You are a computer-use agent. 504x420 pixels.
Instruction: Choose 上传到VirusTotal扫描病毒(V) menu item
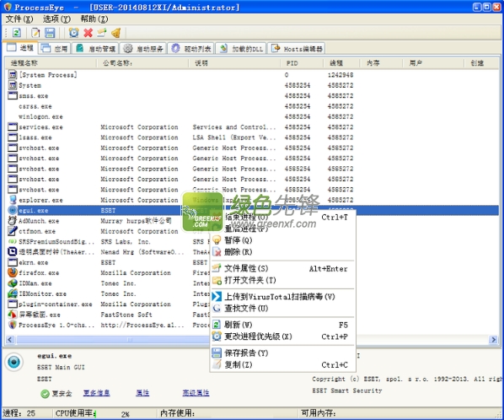click(x=283, y=297)
